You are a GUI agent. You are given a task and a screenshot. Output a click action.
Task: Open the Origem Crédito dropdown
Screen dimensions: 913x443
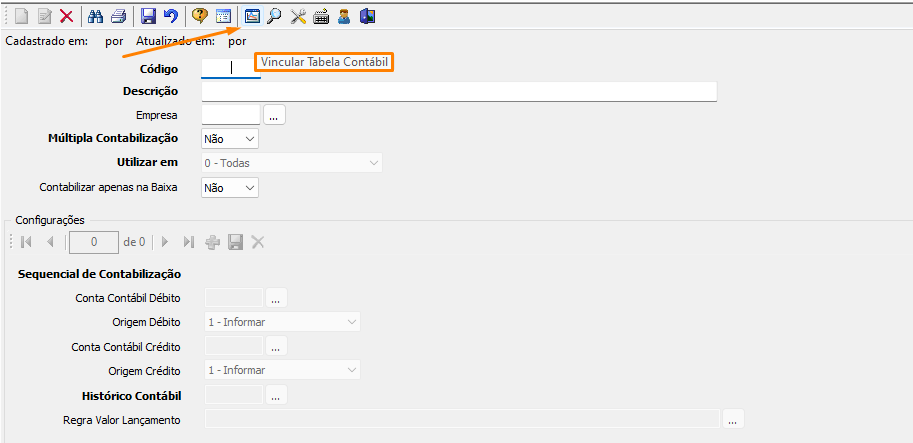(283, 370)
